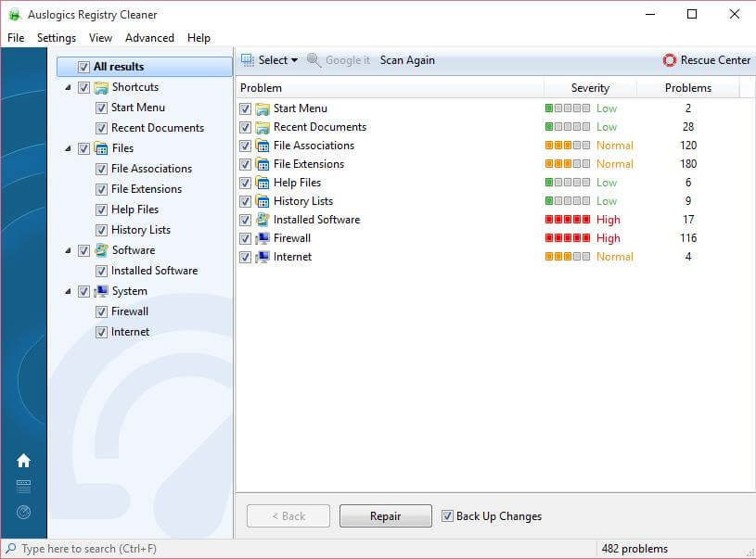Select History Lists in left tree
This screenshot has height=559, width=756.
(x=141, y=230)
